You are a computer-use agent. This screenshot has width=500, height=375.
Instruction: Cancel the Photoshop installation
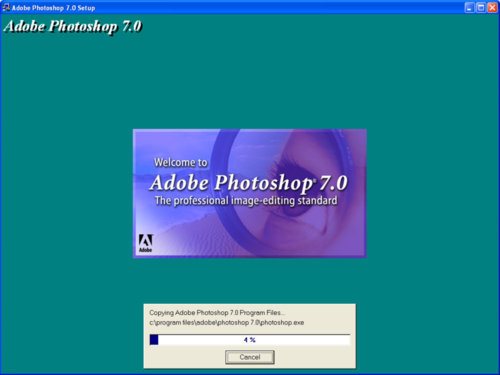[250, 357]
